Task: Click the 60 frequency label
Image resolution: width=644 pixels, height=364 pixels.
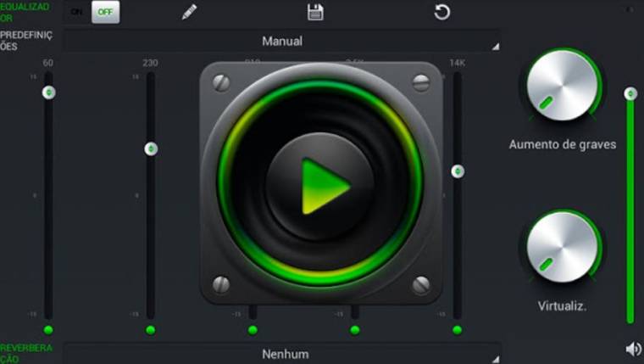Action: click(x=48, y=63)
